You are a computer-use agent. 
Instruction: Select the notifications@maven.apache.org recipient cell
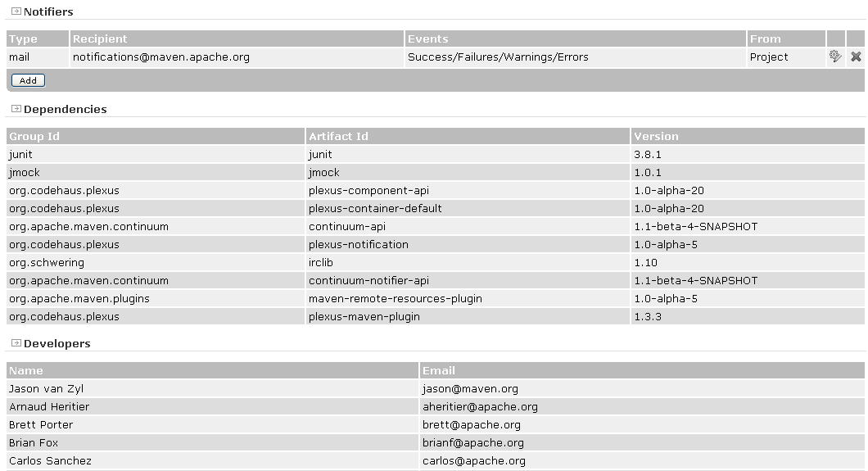(161, 57)
